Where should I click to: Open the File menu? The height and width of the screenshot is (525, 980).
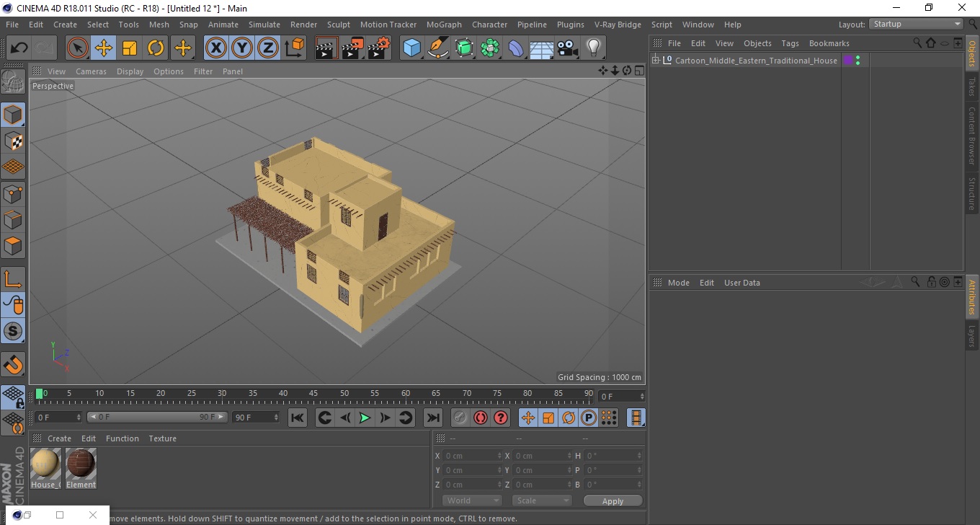pyautogui.click(x=12, y=25)
